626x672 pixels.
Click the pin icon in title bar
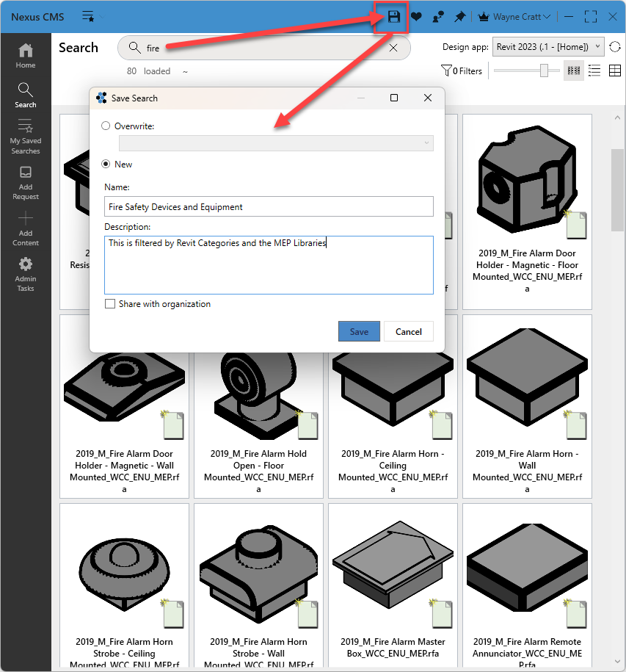[460, 16]
